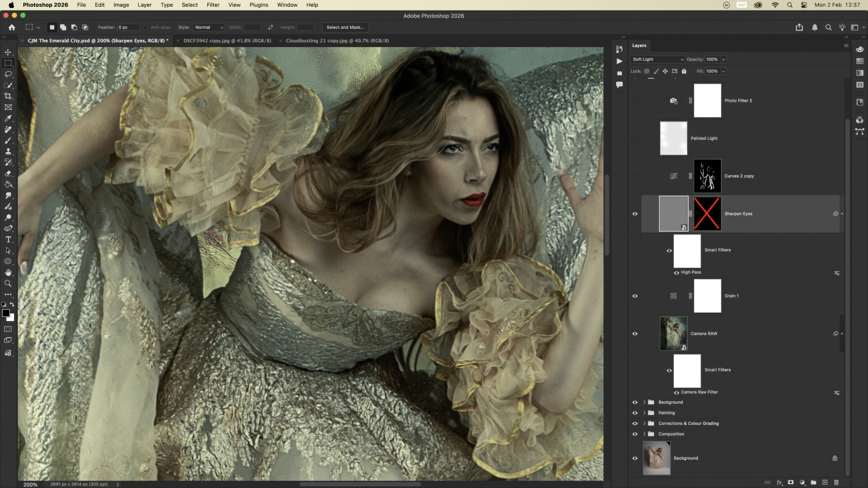Select the Hand tool
Screen dimensions: 868x488
point(8,272)
